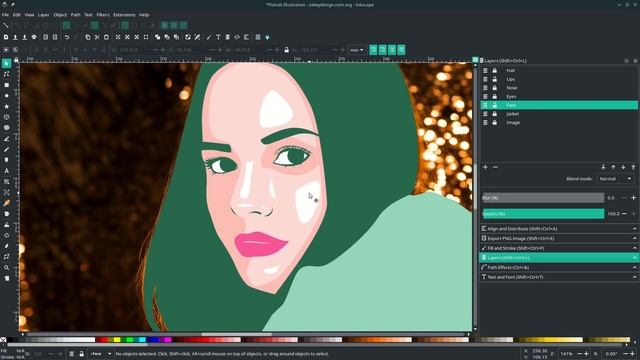Click the remove layer minus button

pos(495,167)
